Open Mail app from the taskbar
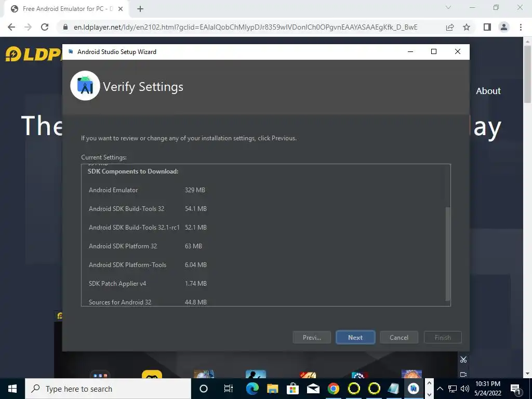Viewport: 532px width, 399px height. click(x=313, y=389)
